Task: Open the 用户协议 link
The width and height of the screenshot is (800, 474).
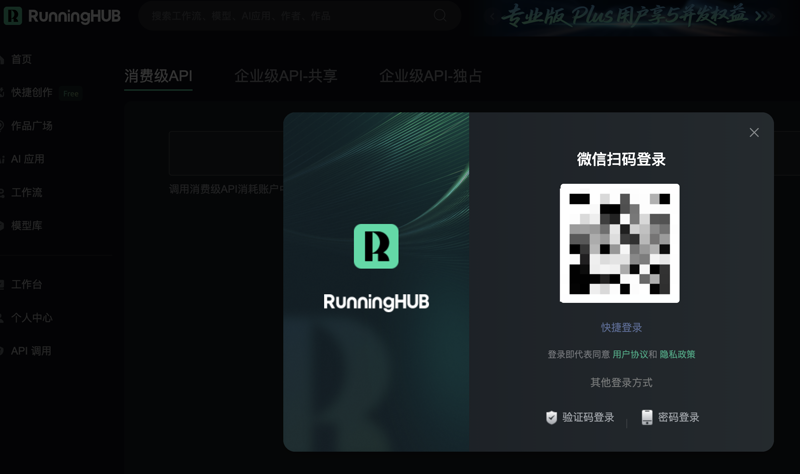Action: pos(630,354)
